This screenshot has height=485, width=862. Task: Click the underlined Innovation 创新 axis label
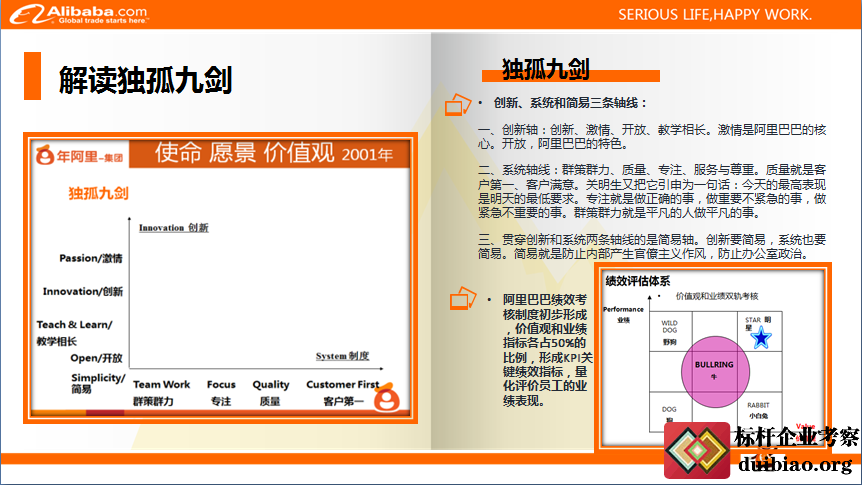click(174, 228)
